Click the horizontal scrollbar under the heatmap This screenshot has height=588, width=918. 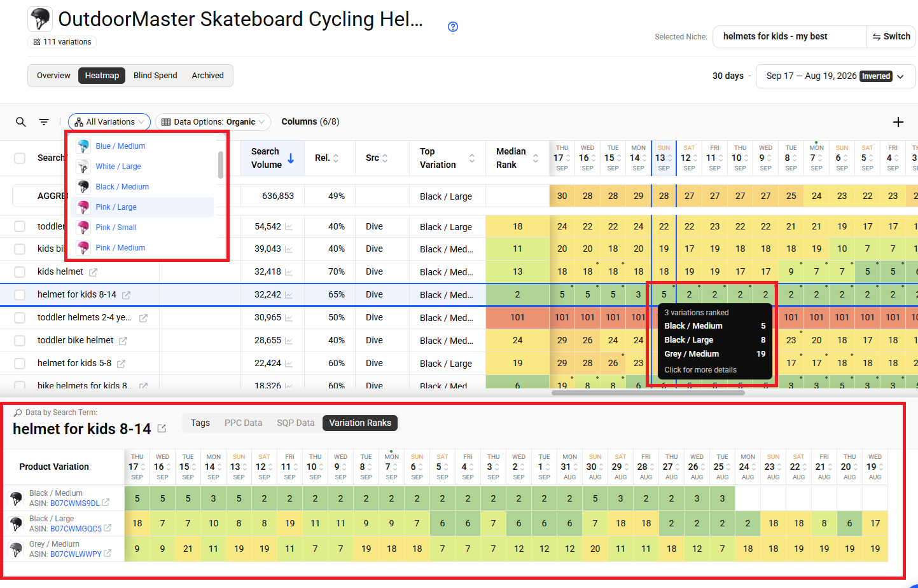(648, 393)
